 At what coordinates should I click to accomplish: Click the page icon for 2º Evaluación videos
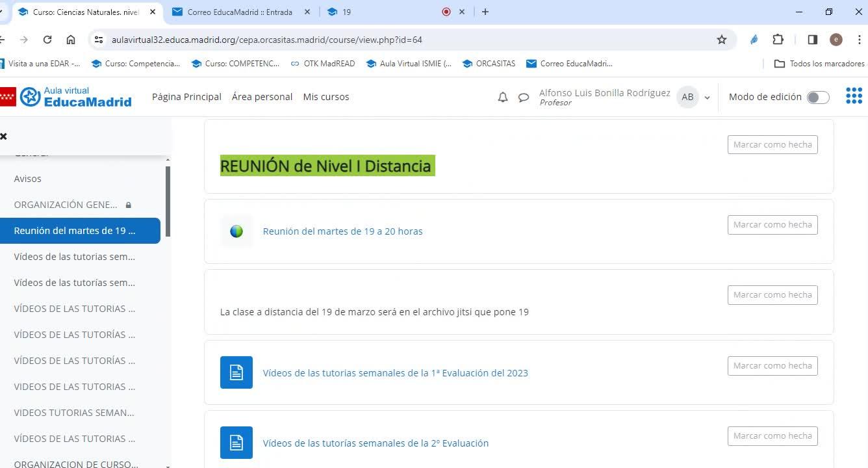coord(236,443)
